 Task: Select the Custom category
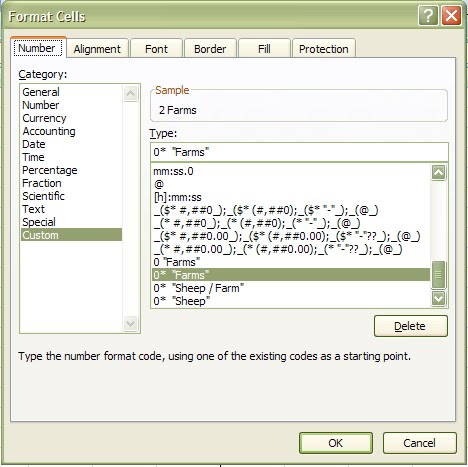pos(71,235)
